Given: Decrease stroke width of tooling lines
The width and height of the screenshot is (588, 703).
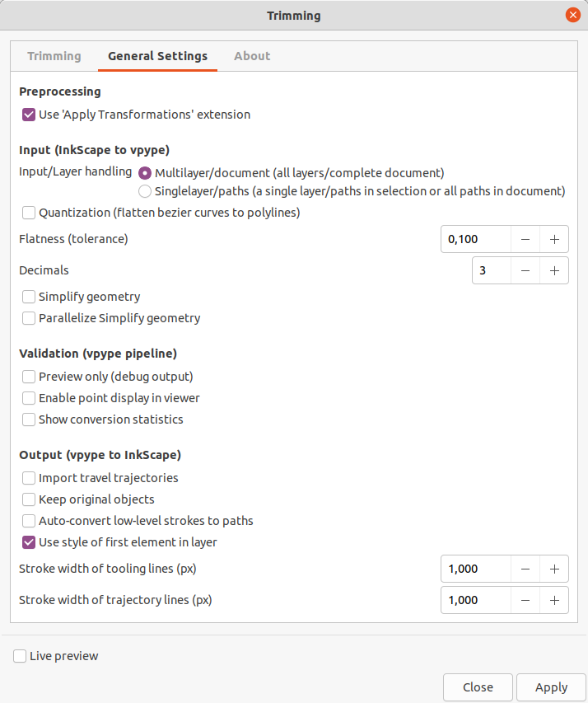Looking at the screenshot, I should coord(525,569).
